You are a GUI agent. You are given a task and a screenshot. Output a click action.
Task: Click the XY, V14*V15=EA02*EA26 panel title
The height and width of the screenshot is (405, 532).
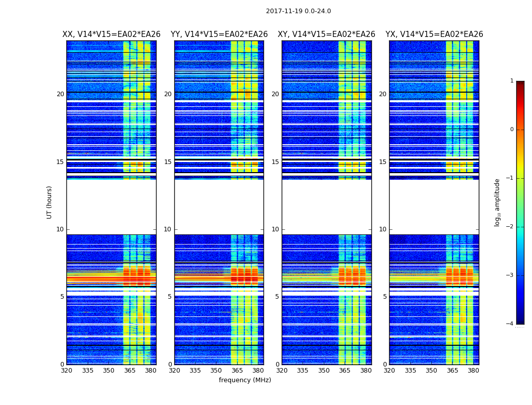[x=326, y=34]
